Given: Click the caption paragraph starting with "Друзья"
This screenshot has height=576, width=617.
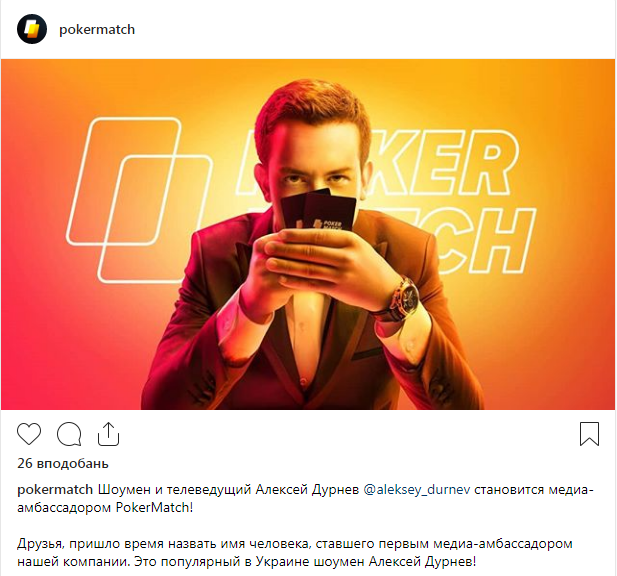Looking at the screenshot, I should 294,553.
